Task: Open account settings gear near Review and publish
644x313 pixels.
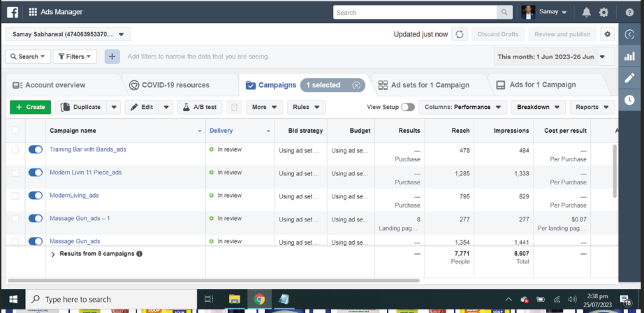Action: 608,34
